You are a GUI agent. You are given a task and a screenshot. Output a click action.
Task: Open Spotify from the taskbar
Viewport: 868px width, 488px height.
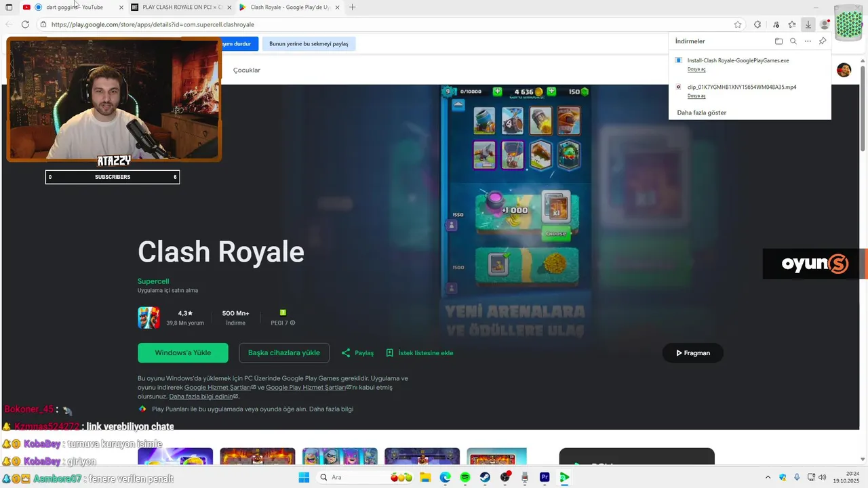[x=465, y=477]
